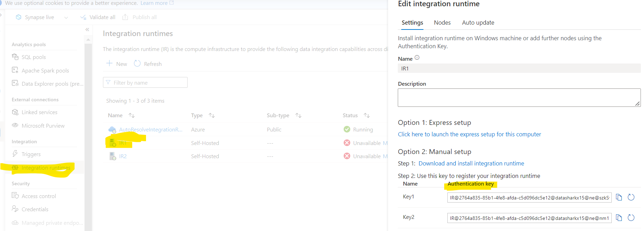Click the Key2 value field
Image resolution: width=644 pixels, height=231 pixels.
click(529, 218)
